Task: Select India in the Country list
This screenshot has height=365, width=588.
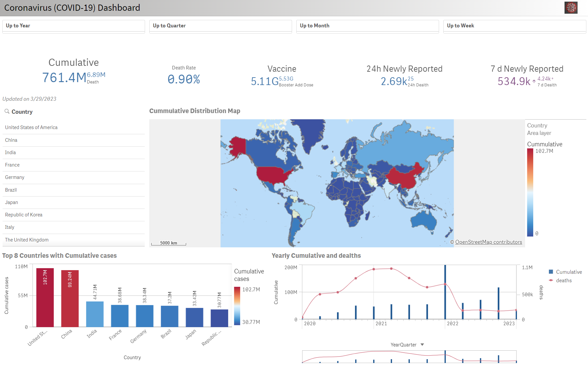Action: [x=74, y=153]
